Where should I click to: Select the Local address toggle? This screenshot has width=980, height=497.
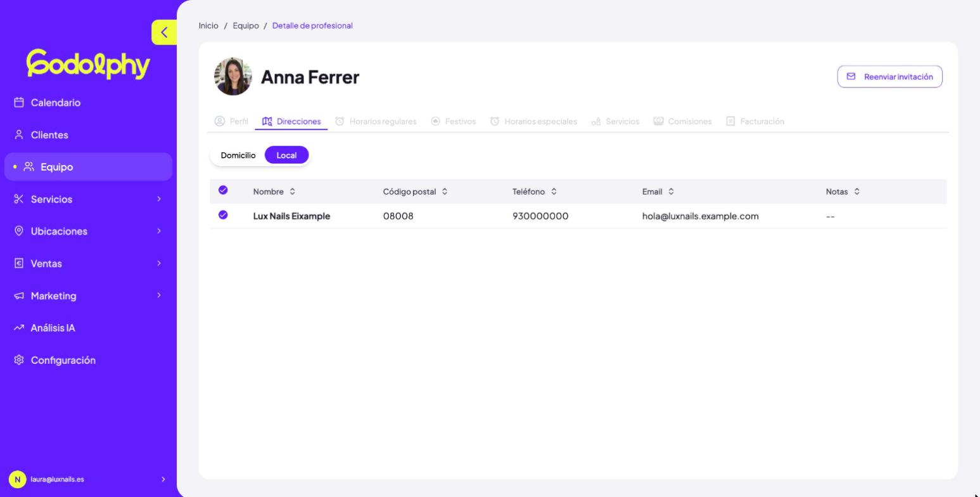[286, 155]
